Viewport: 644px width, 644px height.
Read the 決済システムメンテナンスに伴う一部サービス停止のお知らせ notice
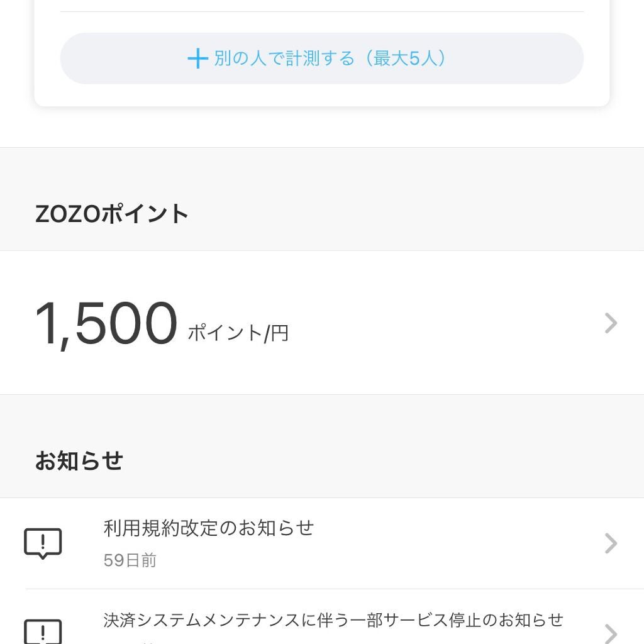pos(333,620)
